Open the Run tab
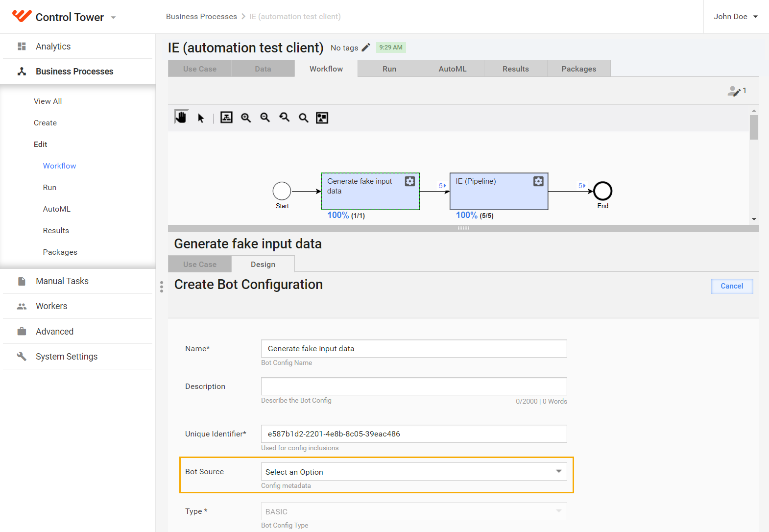 pyautogui.click(x=389, y=69)
